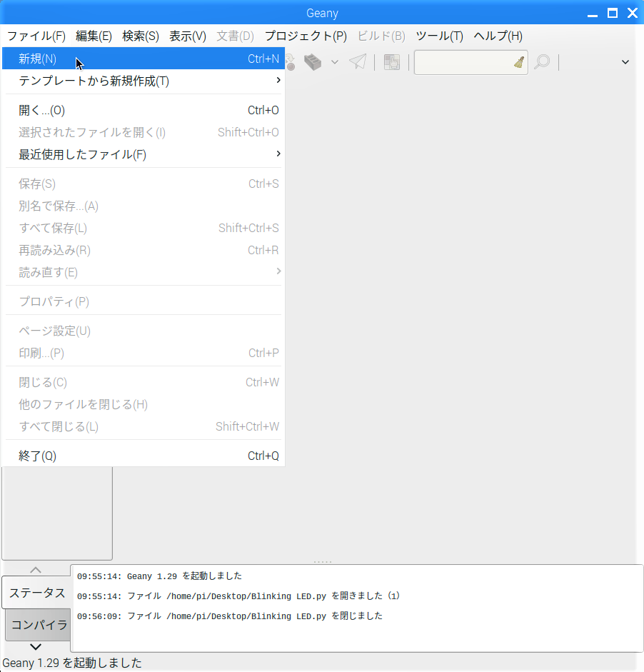Open the ファイル(F) menu
Image resolution: width=644 pixels, height=672 pixels.
click(x=36, y=36)
